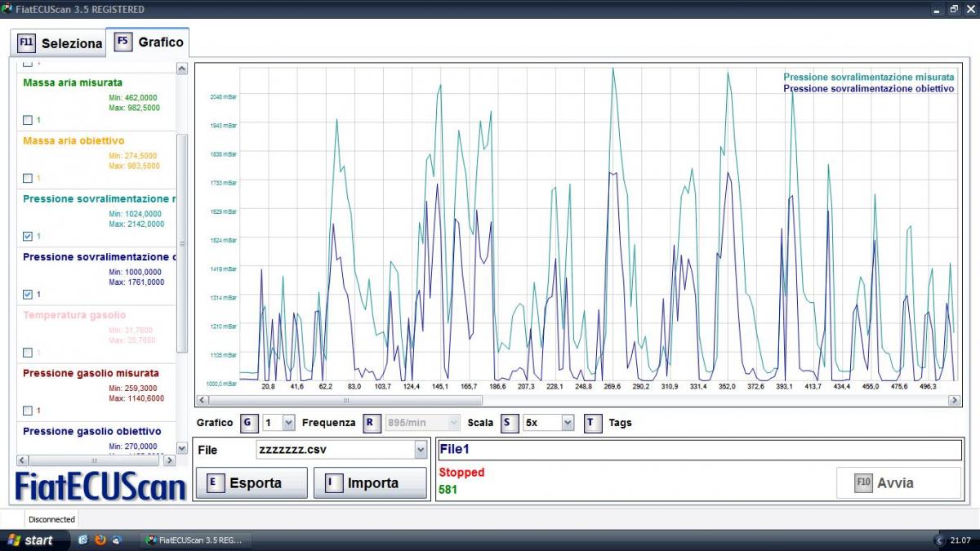The image size is (980, 551).
Task: Click the Esporta button
Action: click(x=252, y=482)
